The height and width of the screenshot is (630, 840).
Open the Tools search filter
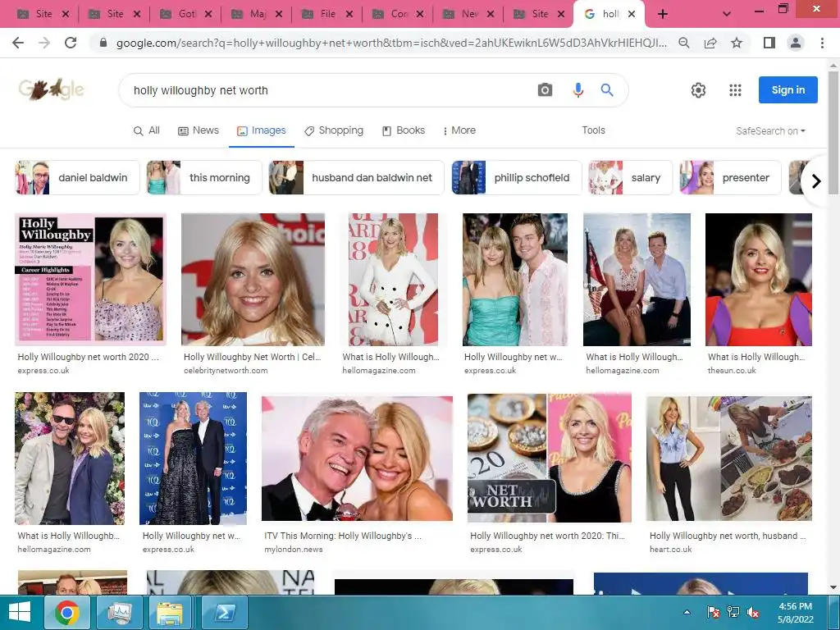594,130
